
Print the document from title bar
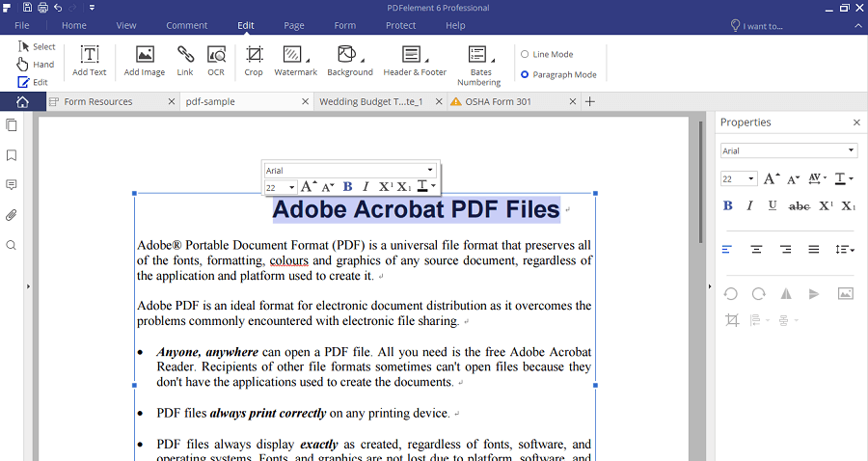42,7
